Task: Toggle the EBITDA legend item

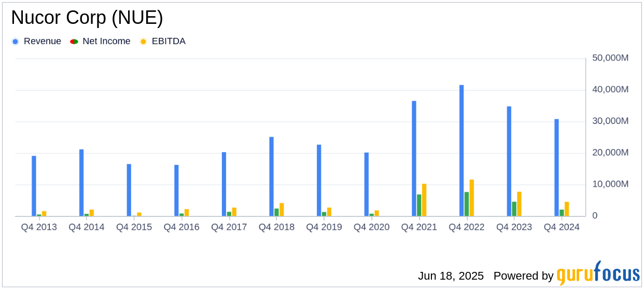Action: click(163, 42)
